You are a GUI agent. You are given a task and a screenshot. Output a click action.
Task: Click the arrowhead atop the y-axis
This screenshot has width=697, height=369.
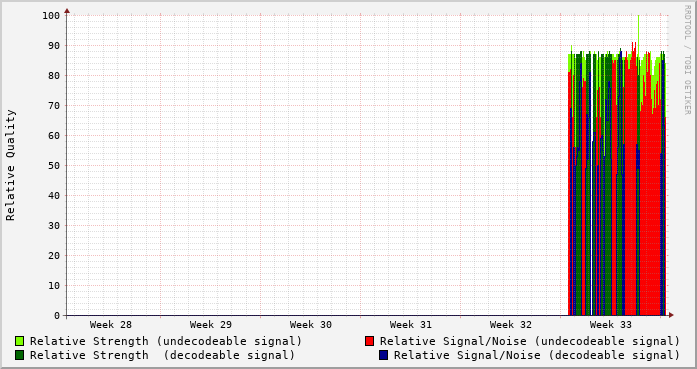click(x=67, y=11)
